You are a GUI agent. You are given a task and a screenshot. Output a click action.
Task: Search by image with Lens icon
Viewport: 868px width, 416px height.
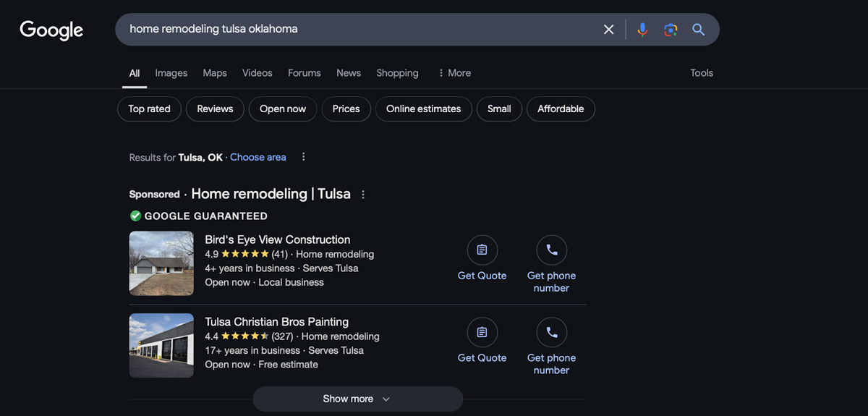tap(671, 30)
